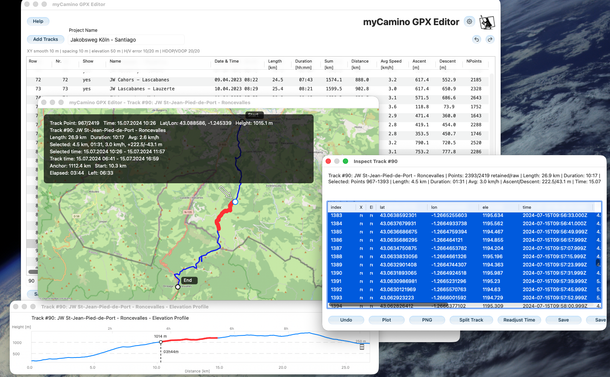
Task: Click the lon column header
Action: [453, 207]
